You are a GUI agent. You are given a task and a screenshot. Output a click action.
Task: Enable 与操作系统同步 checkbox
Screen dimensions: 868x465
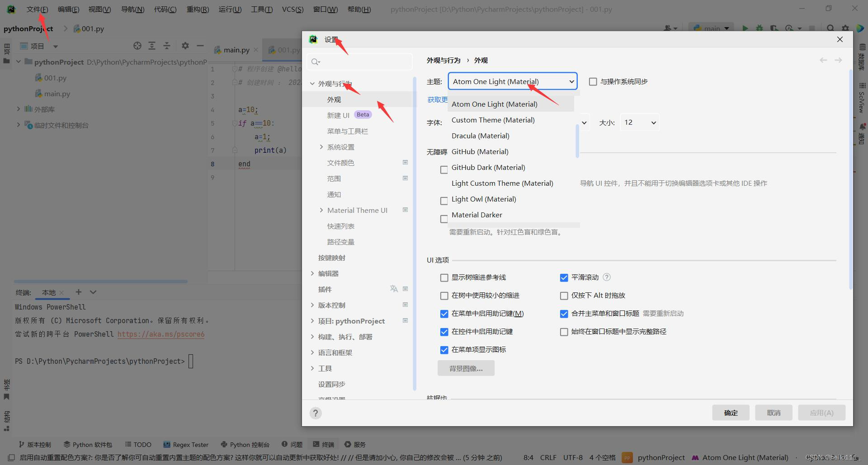(x=593, y=82)
